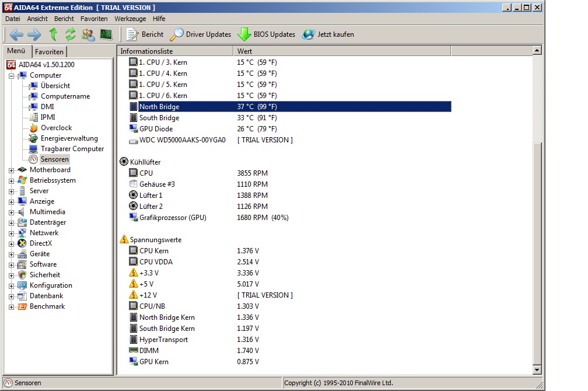Click the green refresh icon

[x=71, y=34]
